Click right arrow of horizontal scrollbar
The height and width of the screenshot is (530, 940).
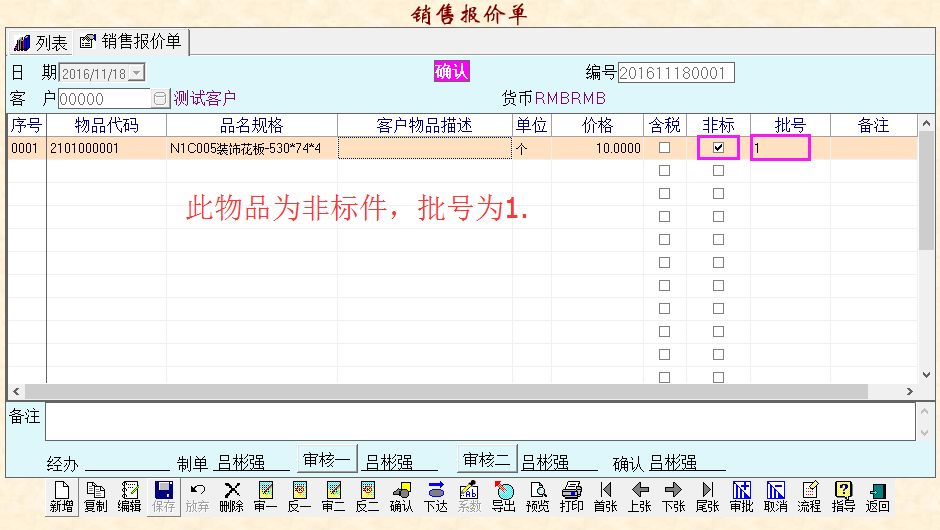coord(909,392)
